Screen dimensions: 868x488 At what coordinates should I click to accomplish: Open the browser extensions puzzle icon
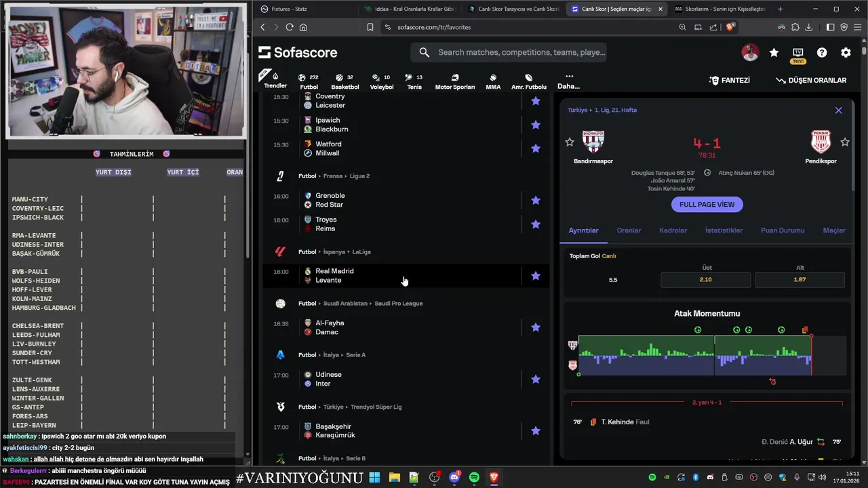[x=795, y=27]
